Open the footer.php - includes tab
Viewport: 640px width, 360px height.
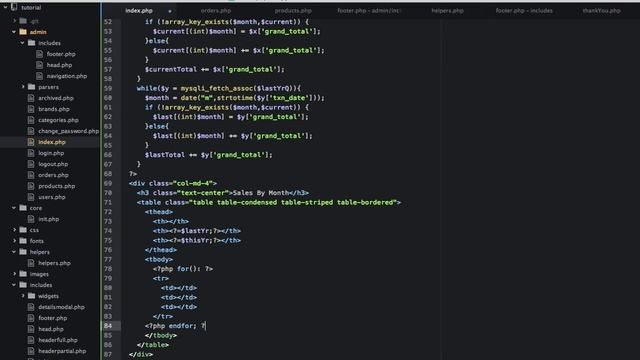(524, 11)
